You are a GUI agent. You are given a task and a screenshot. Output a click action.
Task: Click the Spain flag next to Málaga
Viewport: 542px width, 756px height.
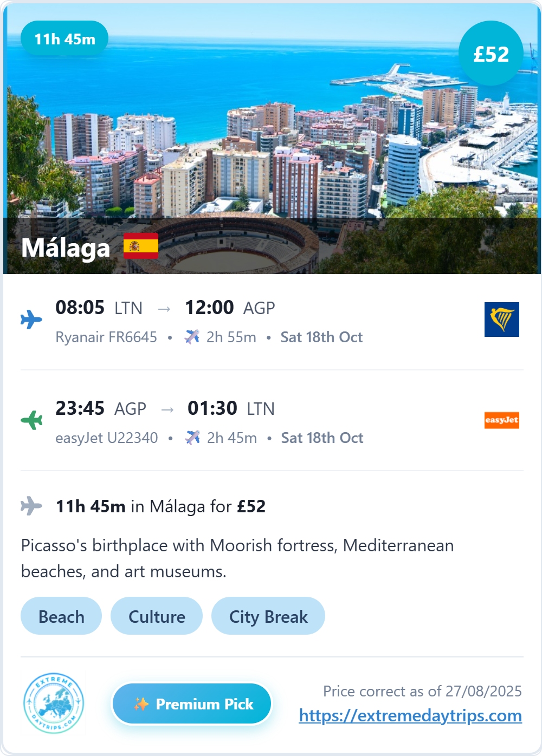tap(141, 246)
